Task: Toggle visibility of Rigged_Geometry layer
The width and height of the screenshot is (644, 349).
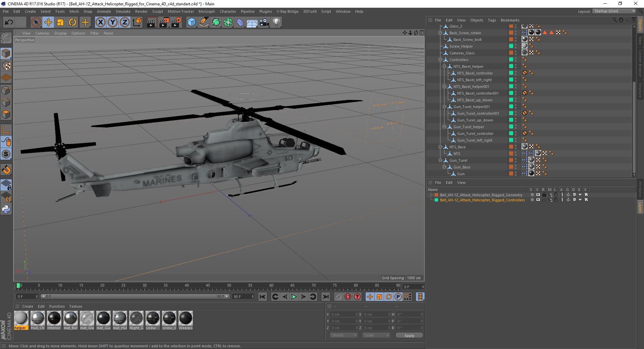Action: pos(538,195)
